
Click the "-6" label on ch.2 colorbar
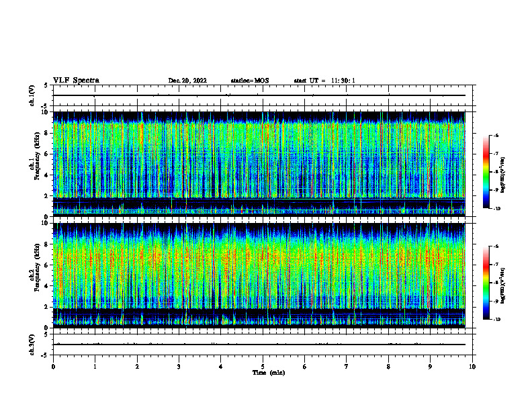[x=496, y=246]
